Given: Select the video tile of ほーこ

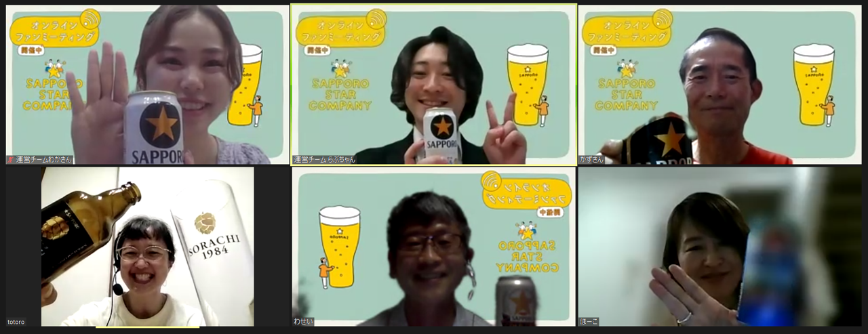Looking at the screenshot, I should pyautogui.click(x=719, y=247).
